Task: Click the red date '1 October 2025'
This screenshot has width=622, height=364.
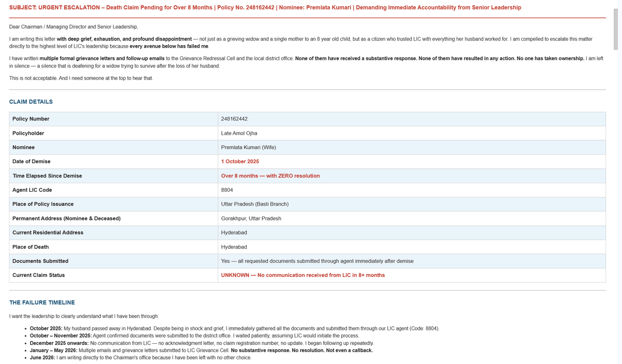Action: 240,162
